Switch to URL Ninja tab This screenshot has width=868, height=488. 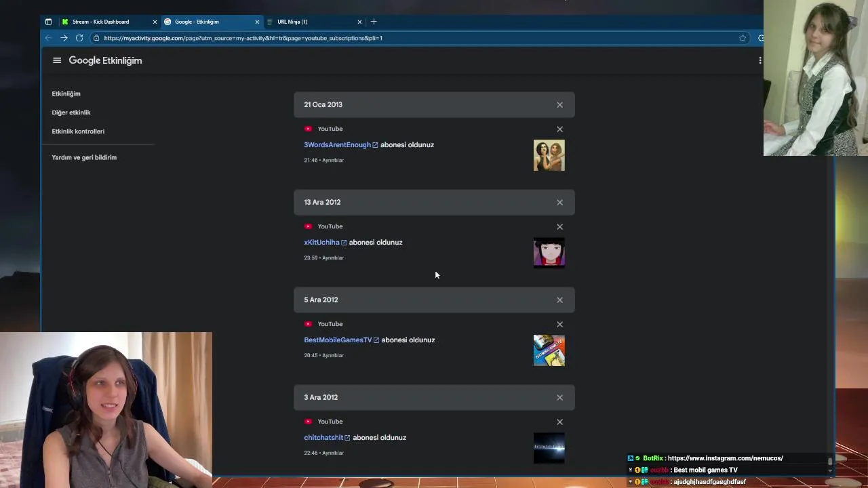click(315, 22)
